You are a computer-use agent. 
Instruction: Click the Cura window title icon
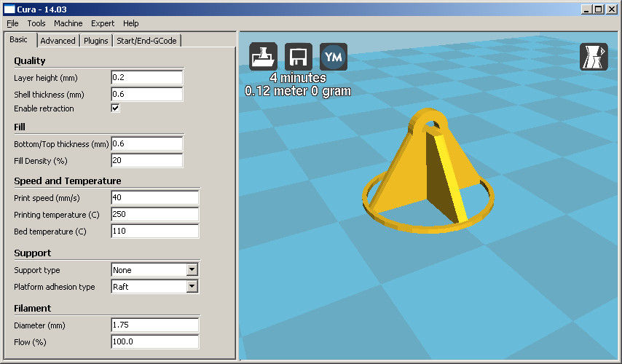pyautogui.click(x=9, y=9)
